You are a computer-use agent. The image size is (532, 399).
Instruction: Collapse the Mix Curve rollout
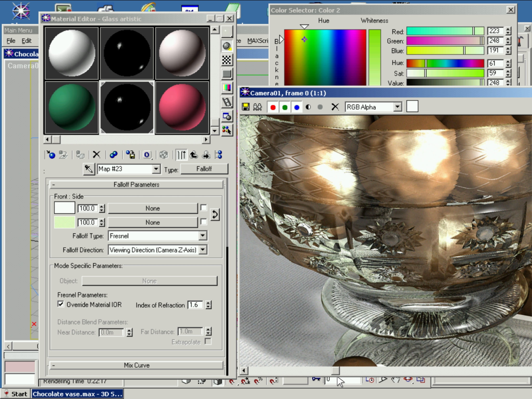pyautogui.click(x=136, y=365)
